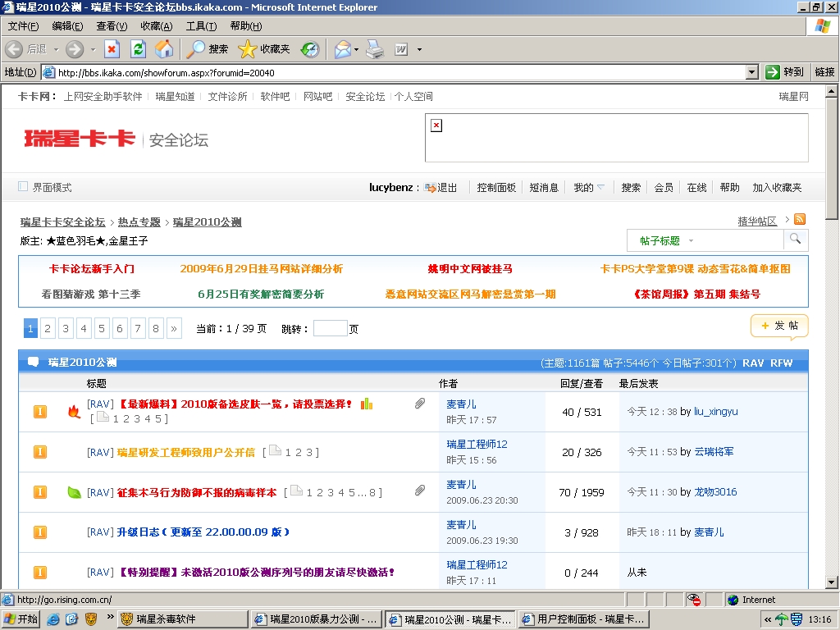Viewport: 840px width, 630px height.
Task: Click the 跳转 page number input field
Action: click(330, 329)
